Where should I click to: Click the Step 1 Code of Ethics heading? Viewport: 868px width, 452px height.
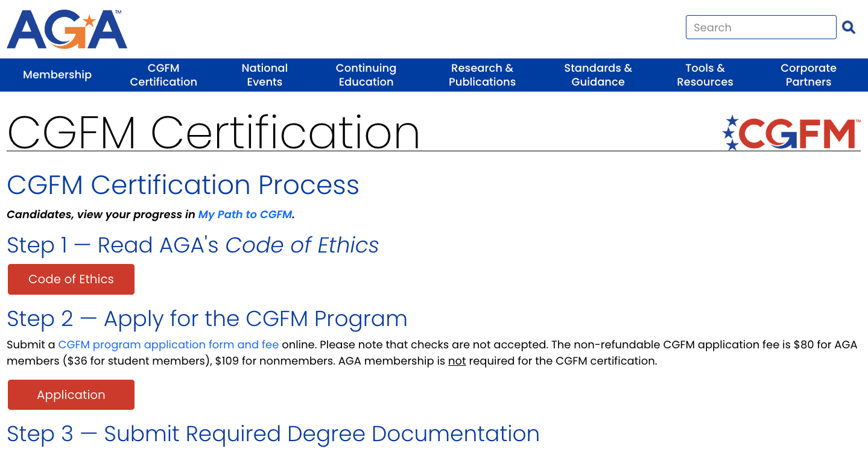point(192,245)
